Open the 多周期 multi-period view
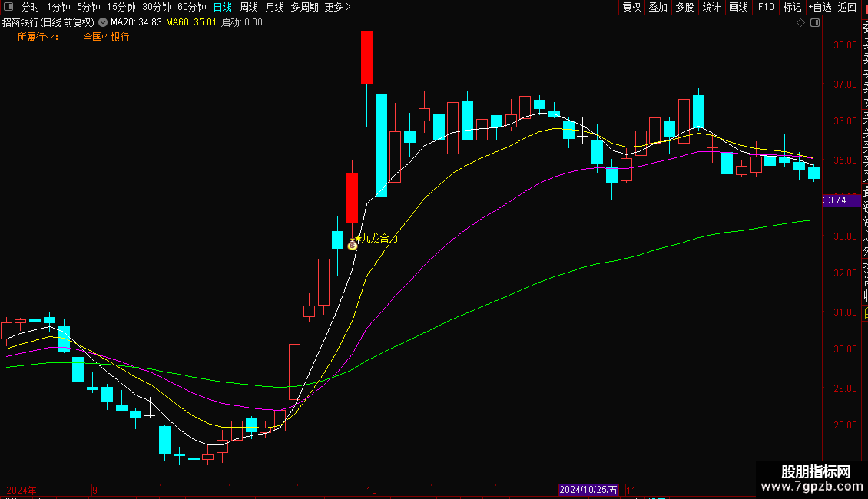Screen dimensions: 868x499 click(x=304, y=7)
